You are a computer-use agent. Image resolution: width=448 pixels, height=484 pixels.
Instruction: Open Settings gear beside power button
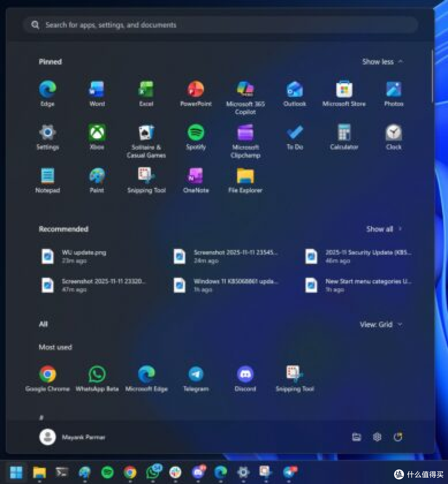(x=377, y=437)
